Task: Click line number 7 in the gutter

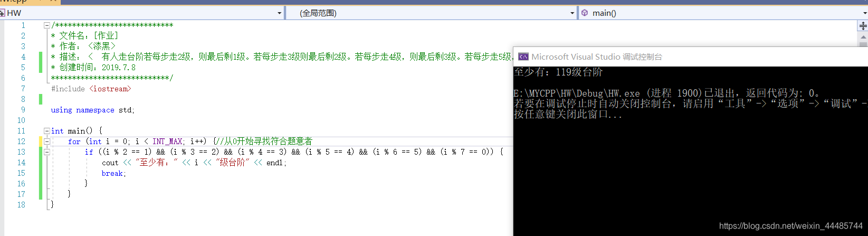Action: 23,89
